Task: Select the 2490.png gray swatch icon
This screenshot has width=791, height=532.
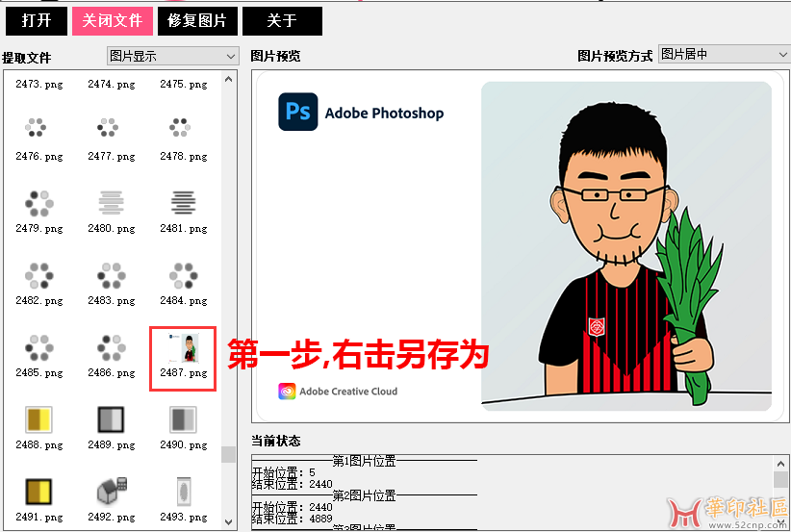Action: [x=183, y=419]
